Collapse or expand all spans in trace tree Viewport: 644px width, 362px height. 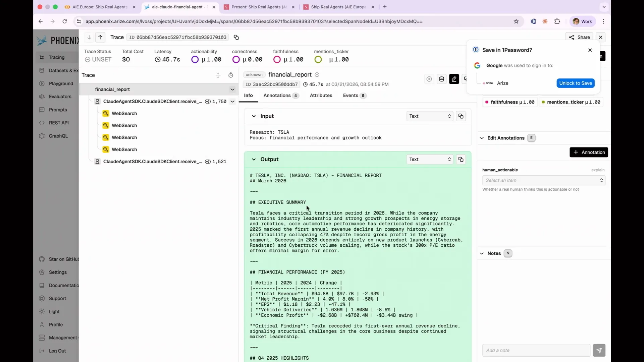tap(218, 75)
